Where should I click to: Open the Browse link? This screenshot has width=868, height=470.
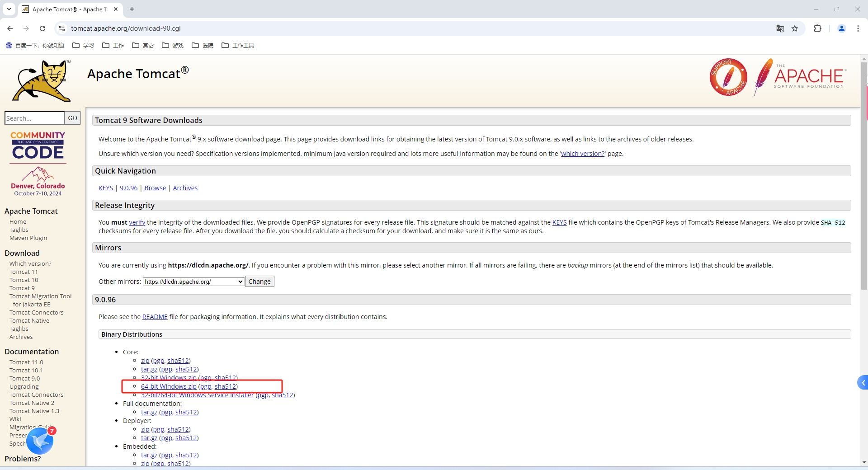(155, 188)
